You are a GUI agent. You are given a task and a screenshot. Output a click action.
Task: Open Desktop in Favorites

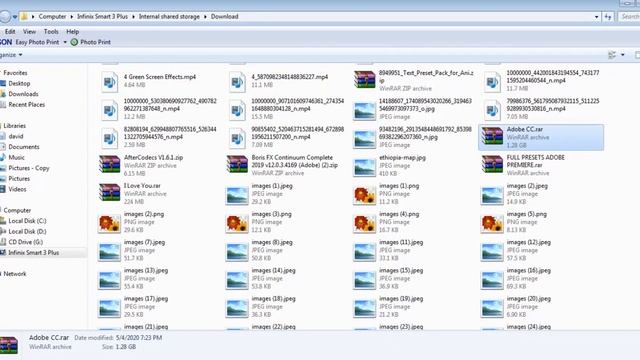click(19, 83)
